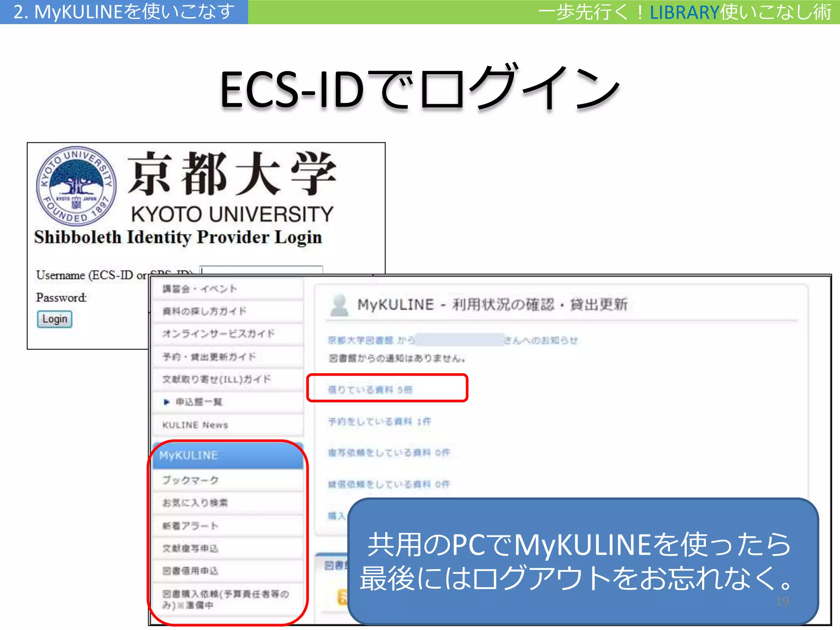The width and height of the screenshot is (840, 630).
Task: Expand the 申込館一覧 arrow
Action: (x=167, y=402)
